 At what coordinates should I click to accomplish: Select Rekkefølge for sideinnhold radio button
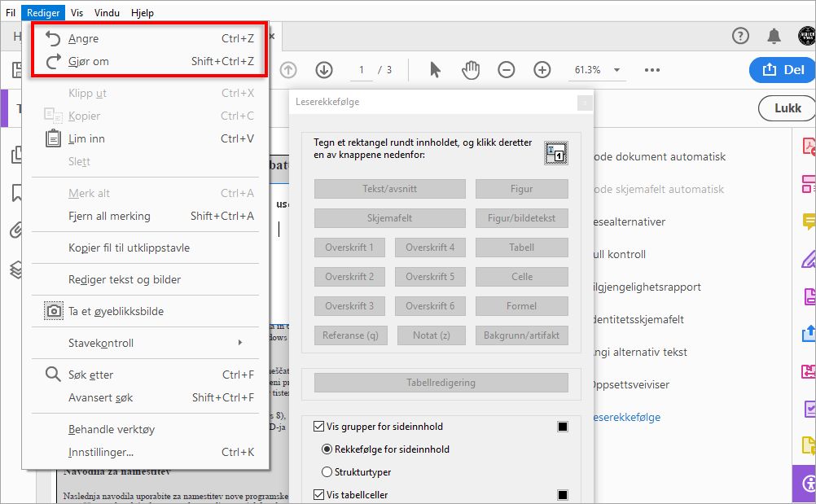click(327, 449)
